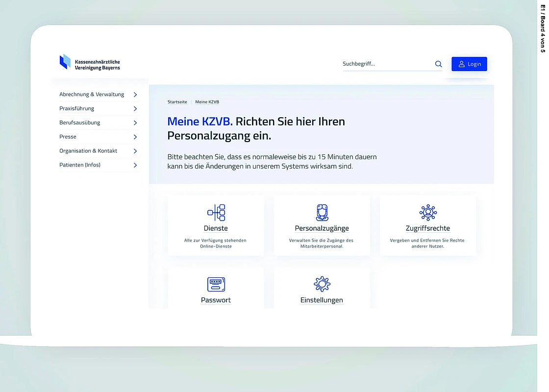This screenshot has height=392, width=549.
Task: Go to Startseite via breadcrumb link
Action: [x=177, y=102]
